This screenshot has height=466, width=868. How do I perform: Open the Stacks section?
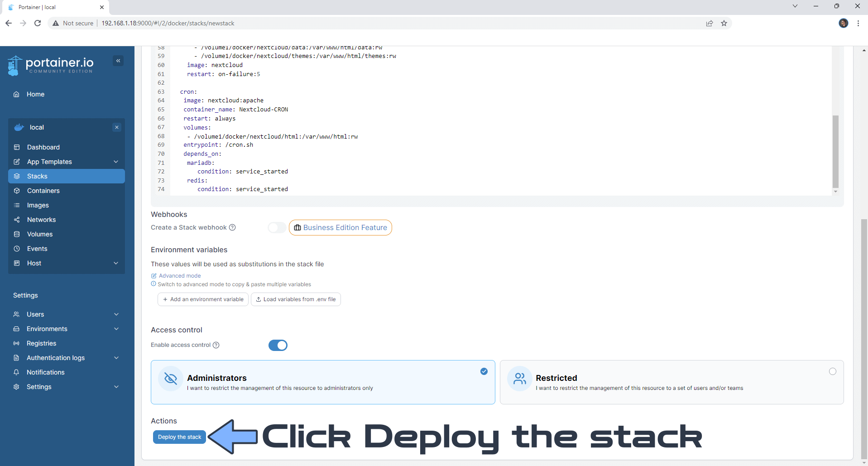(x=37, y=176)
